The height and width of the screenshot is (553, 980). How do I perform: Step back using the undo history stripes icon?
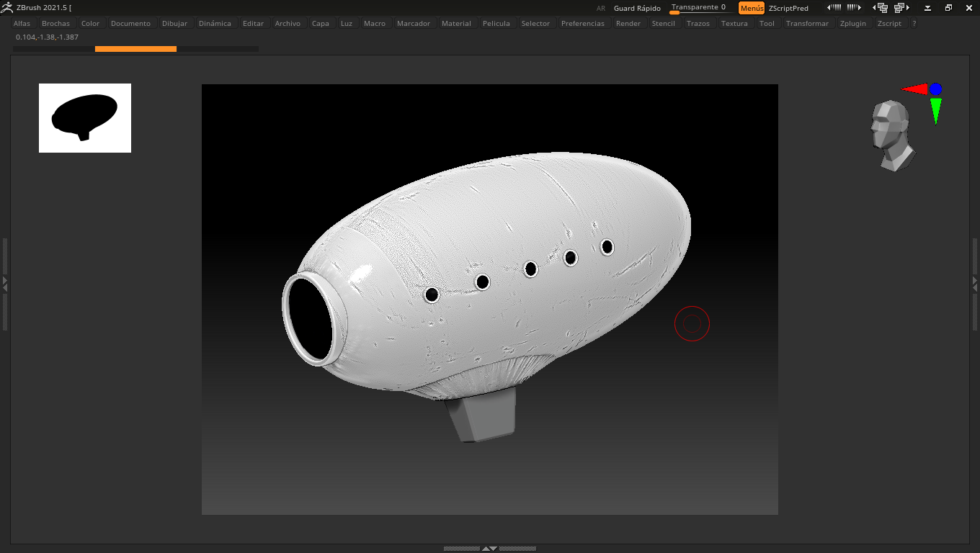click(834, 7)
